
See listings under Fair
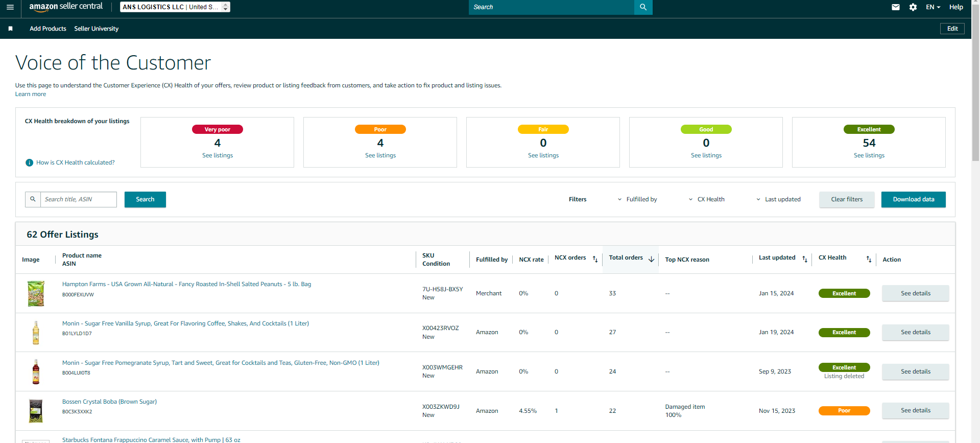click(543, 155)
